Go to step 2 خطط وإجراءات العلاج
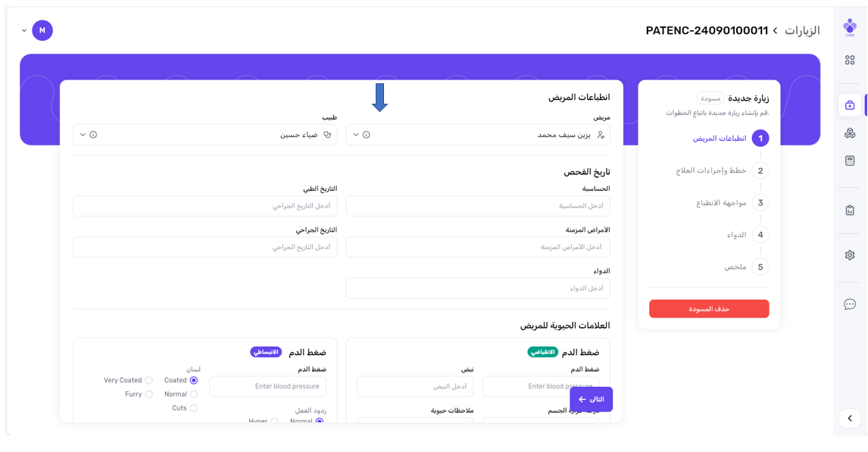This screenshot has width=868, height=452. pos(760,170)
